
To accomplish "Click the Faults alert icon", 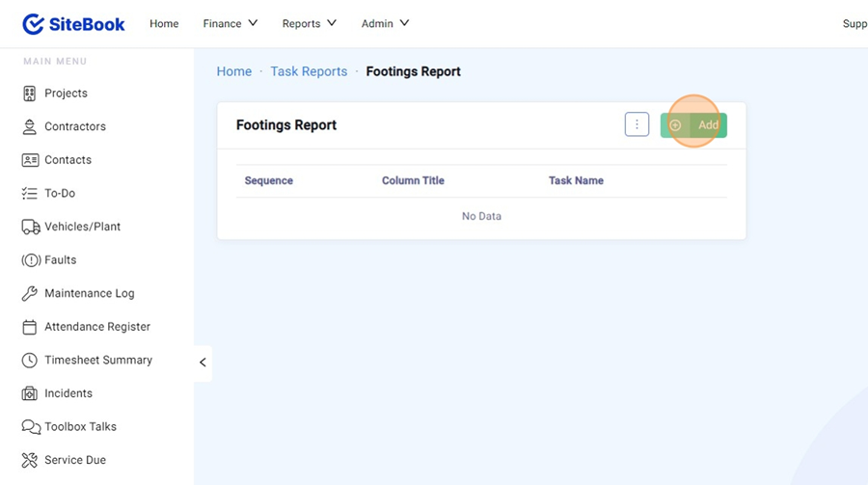I will pos(30,260).
